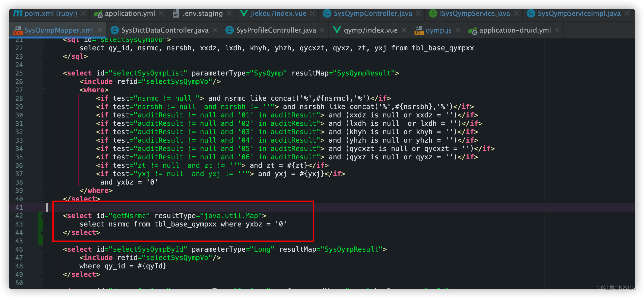Close the SysDictDataController.java tab

coord(215,30)
